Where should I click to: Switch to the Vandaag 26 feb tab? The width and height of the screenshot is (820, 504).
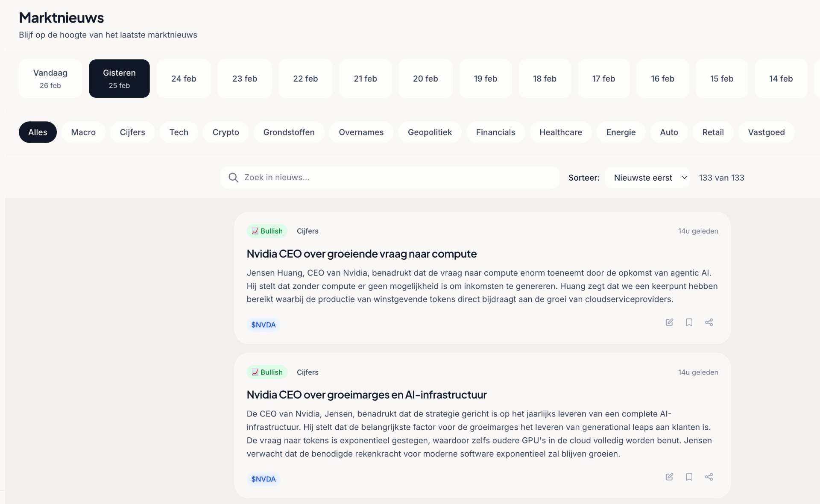coord(50,78)
